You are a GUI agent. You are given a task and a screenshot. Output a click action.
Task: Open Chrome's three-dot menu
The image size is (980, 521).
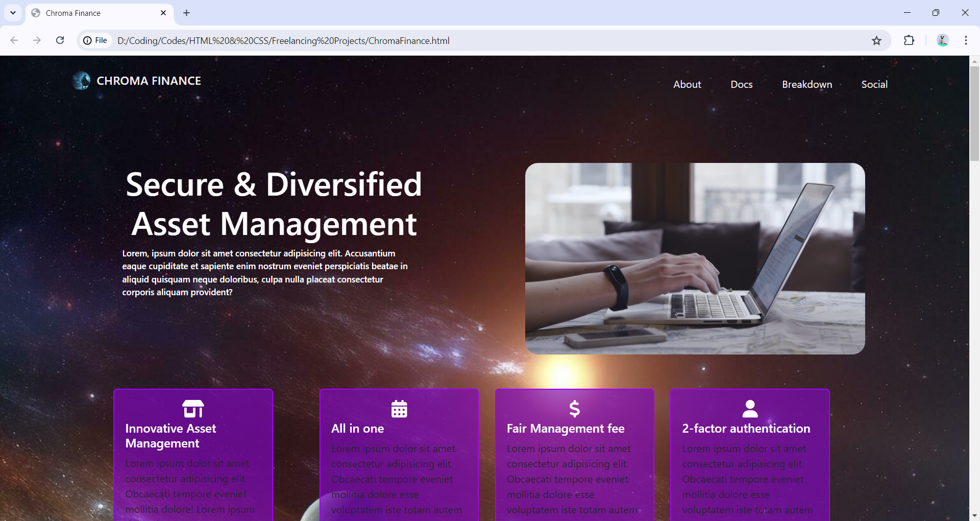point(966,40)
